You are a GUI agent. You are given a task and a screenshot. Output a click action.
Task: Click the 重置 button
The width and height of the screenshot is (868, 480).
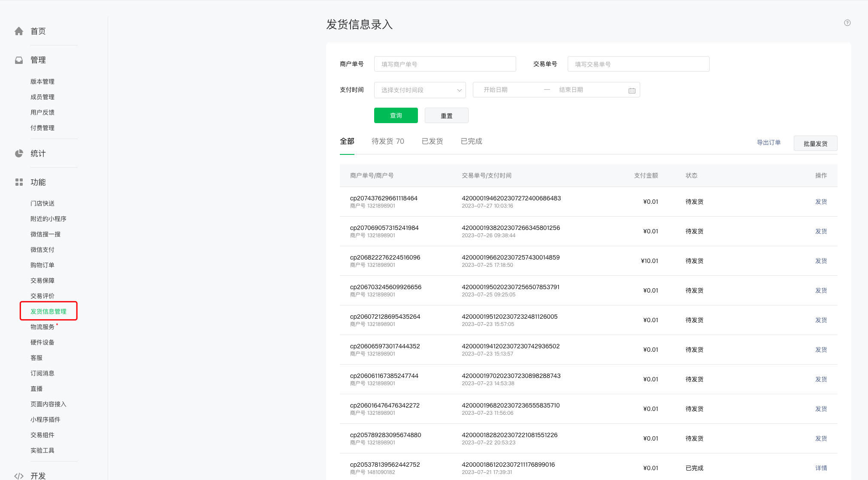(446, 116)
